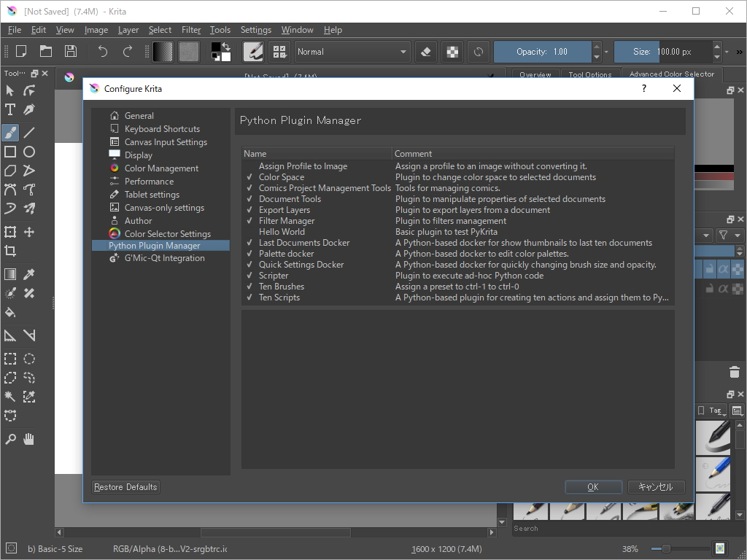Click the Restore Defaults button

[x=125, y=487]
